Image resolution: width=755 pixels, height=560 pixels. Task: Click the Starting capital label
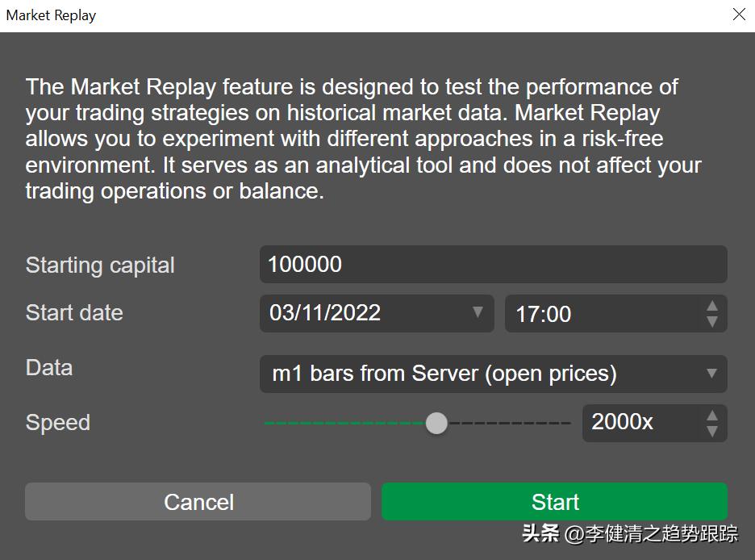[100, 265]
